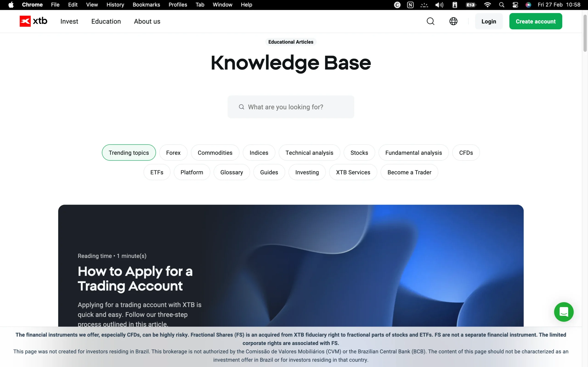Open the chat widget bubble
This screenshot has height=367, width=588.
click(563, 312)
